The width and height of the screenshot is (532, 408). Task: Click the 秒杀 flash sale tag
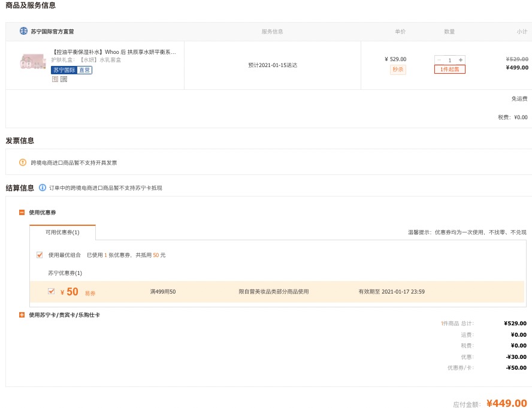(x=398, y=69)
